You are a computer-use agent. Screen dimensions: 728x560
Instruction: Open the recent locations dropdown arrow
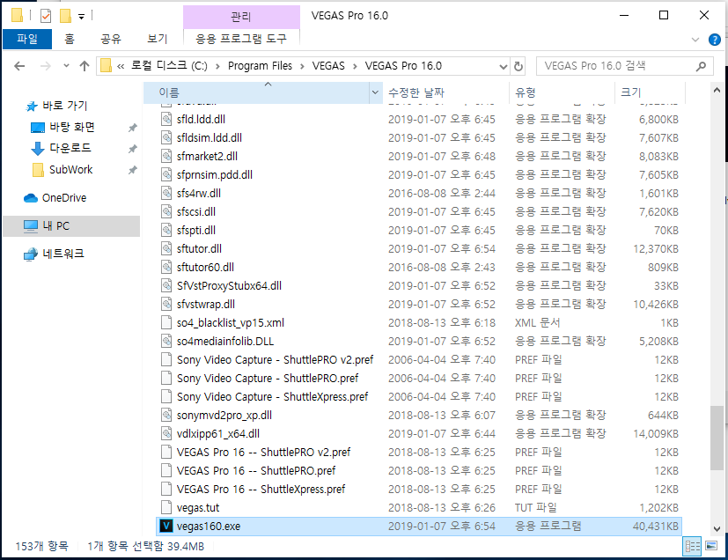point(66,66)
